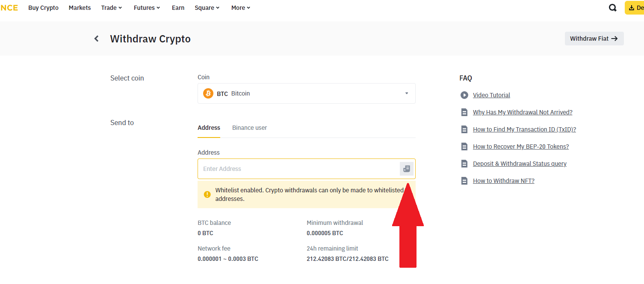Open How to Withdraw NFT link
644x284 pixels.
pos(504,181)
